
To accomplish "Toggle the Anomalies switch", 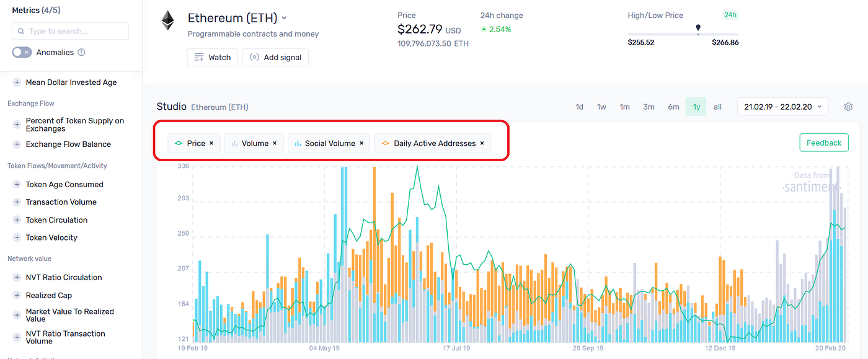I will [22, 53].
